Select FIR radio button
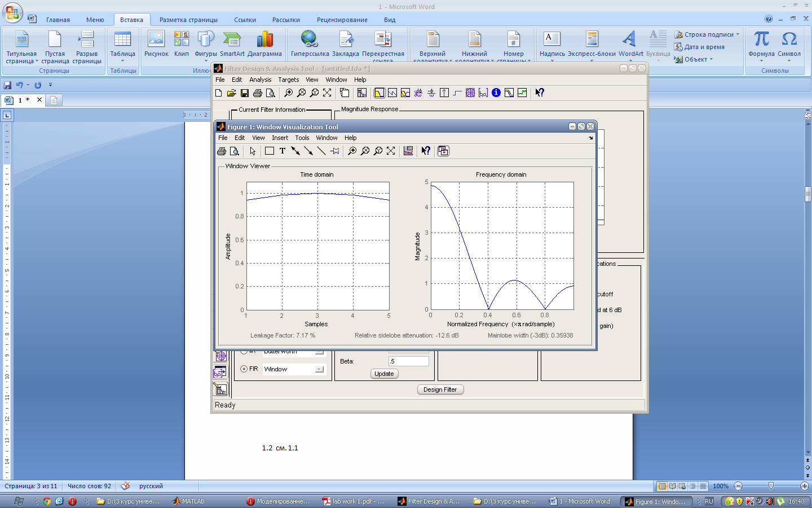This screenshot has width=812, height=508. pos(244,369)
